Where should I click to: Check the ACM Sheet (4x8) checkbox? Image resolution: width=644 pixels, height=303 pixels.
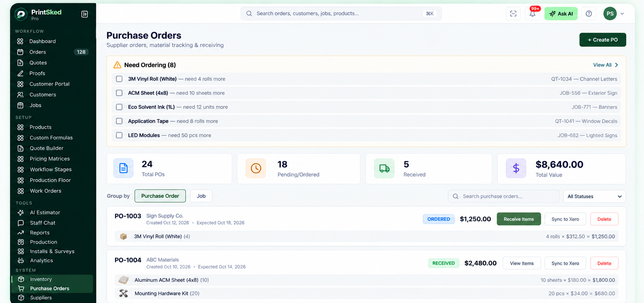(119, 93)
